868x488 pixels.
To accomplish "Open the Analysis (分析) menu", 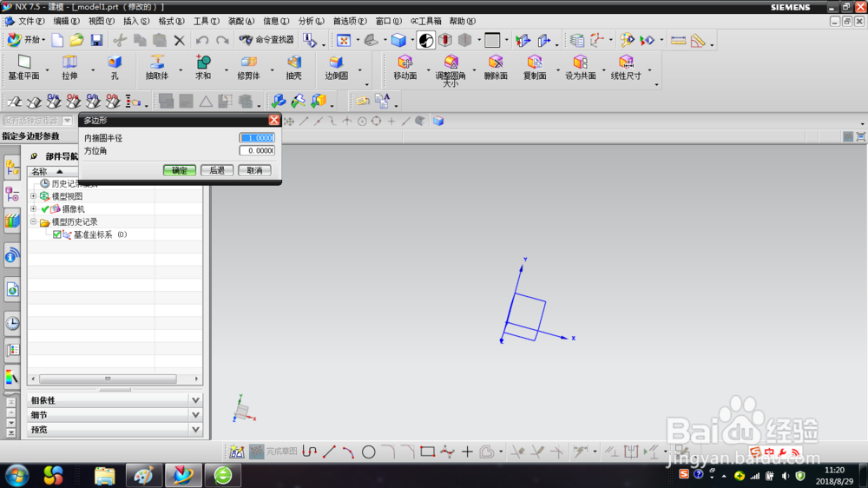I will pyautogui.click(x=311, y=21).
